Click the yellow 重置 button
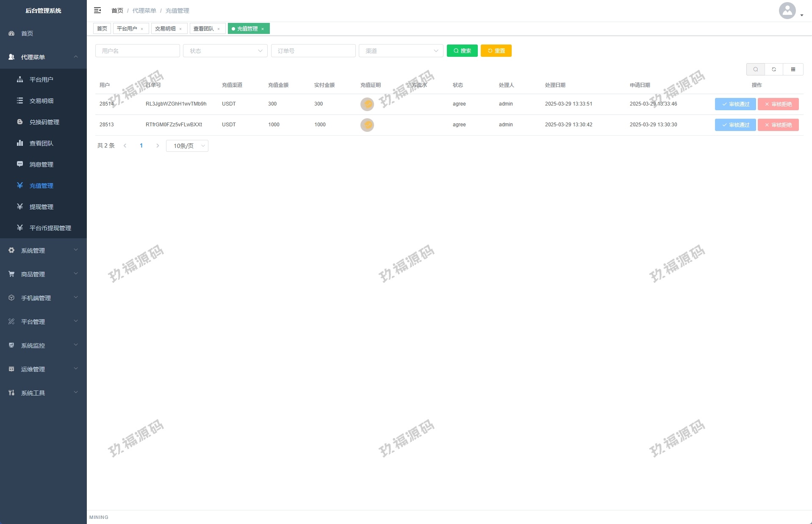Viewport: 812px width, 524px height. 496,51
